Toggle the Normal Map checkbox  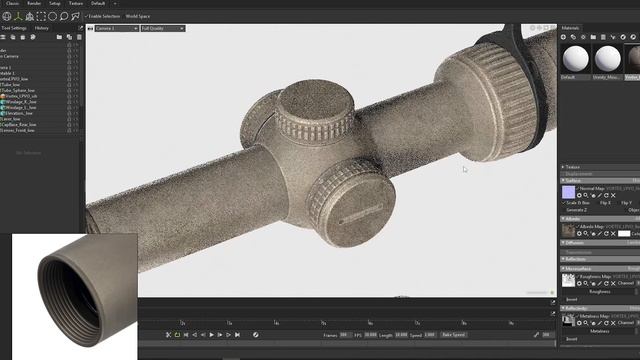tap(577, 189)
